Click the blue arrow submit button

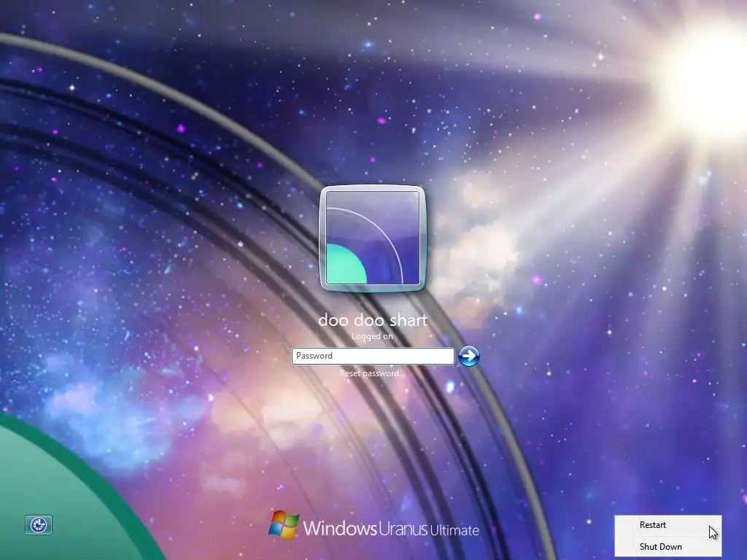coord(469,356)
